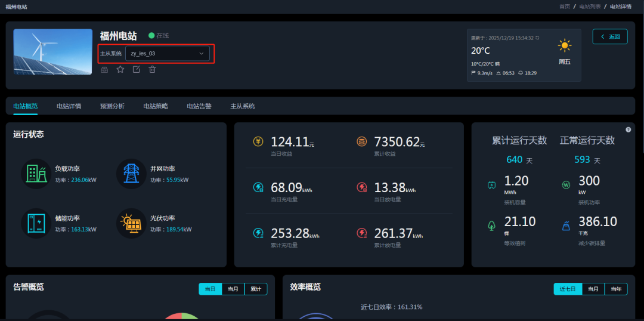Viewport: 644px width, 321px height.
Task: Click the 累计放电量 icon
Action: [x=361, y=233]
